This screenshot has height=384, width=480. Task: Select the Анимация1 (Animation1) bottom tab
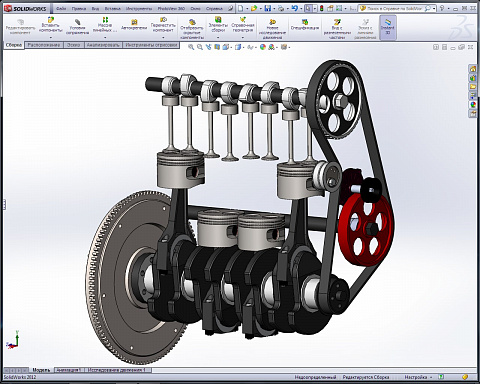coord(69,370)
